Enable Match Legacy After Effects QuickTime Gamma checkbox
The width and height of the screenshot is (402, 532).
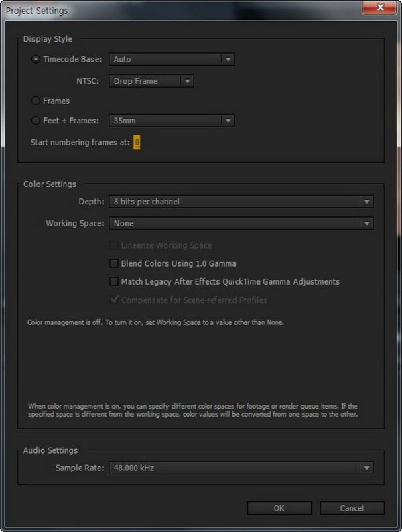point(114,281)
